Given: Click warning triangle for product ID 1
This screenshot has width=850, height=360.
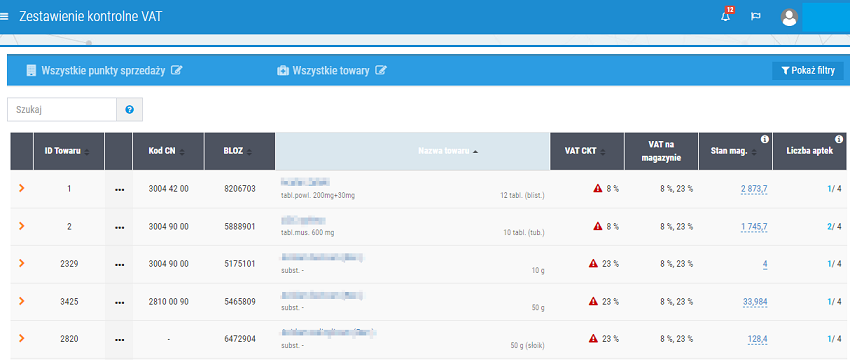Looking at the screenshot, I should tap(598, 188).
